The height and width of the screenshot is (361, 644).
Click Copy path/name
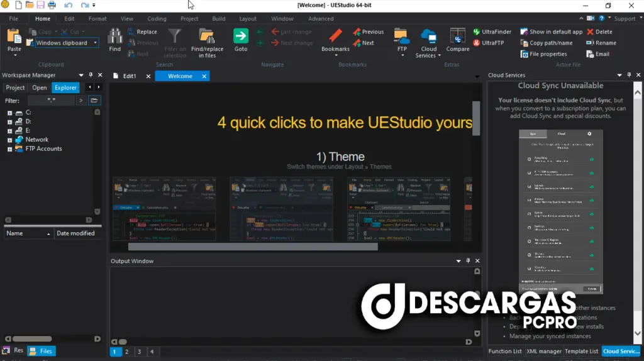tap(547, 43)
